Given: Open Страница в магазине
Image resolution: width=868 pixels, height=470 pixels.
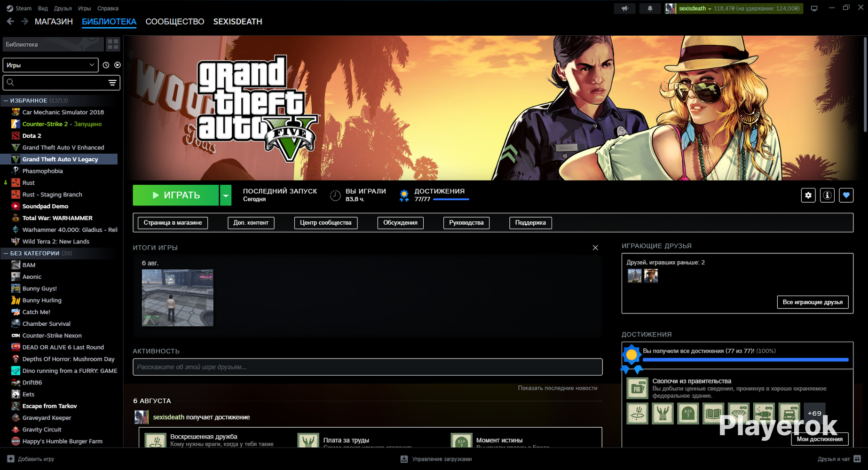Looking at the screenshot, I should point(173,223).
